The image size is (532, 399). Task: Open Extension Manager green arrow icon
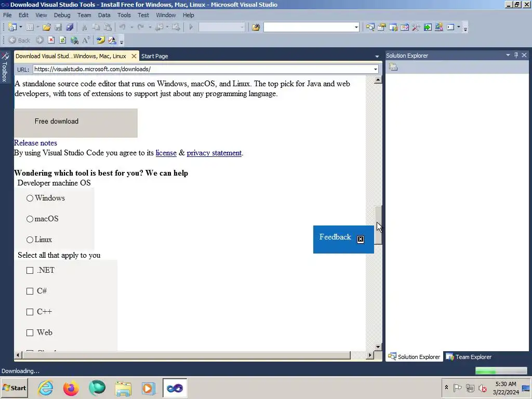(428, 27)
